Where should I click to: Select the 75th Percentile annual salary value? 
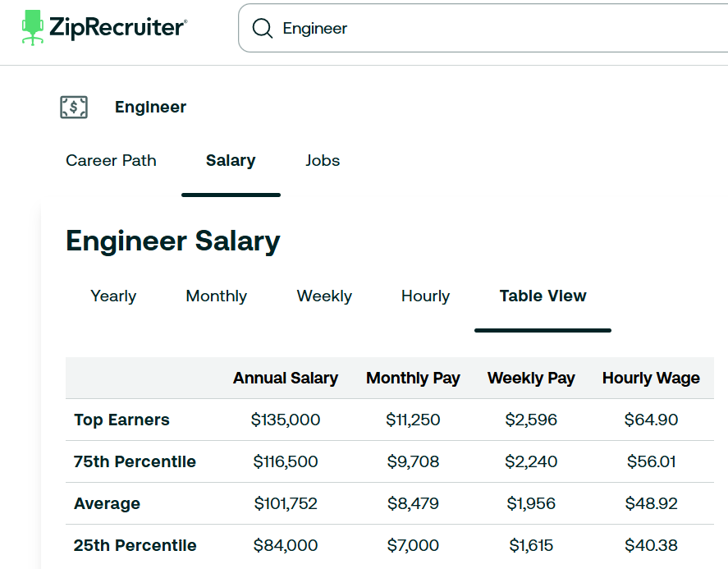tap(286, 461)
